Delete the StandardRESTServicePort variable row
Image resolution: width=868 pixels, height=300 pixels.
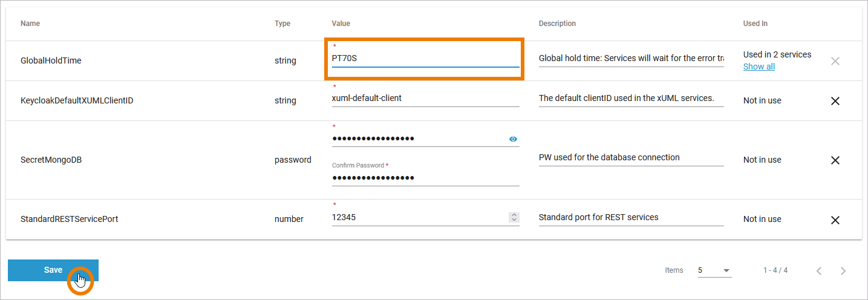(x=835, y=220)
